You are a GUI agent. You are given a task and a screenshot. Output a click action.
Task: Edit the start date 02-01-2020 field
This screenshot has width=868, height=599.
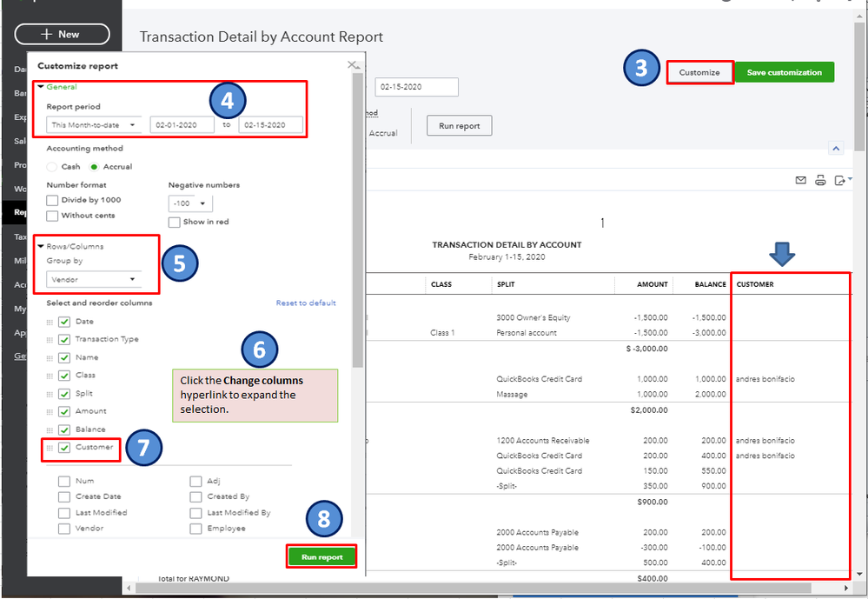click(x=182, y=125)
